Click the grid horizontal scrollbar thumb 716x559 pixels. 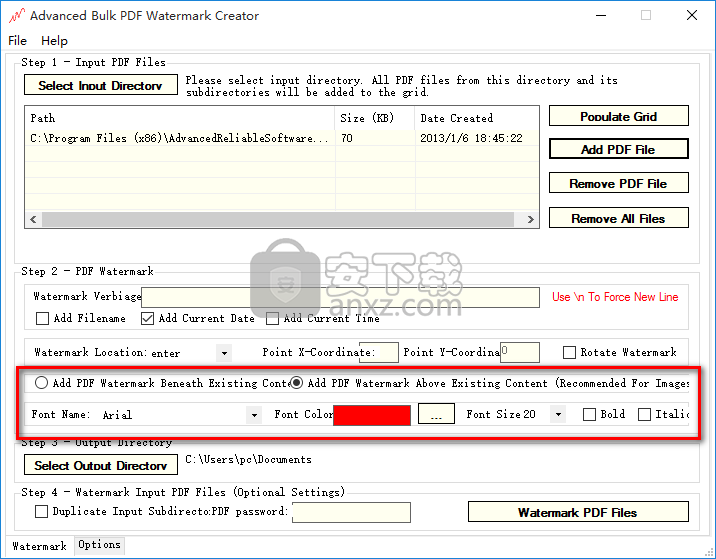(x=278, y=219)
